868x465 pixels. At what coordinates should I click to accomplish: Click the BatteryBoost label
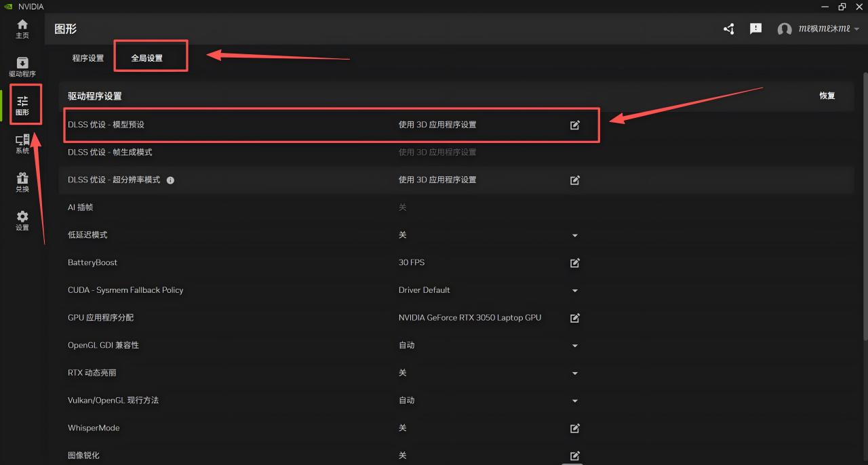pos(92,262)
